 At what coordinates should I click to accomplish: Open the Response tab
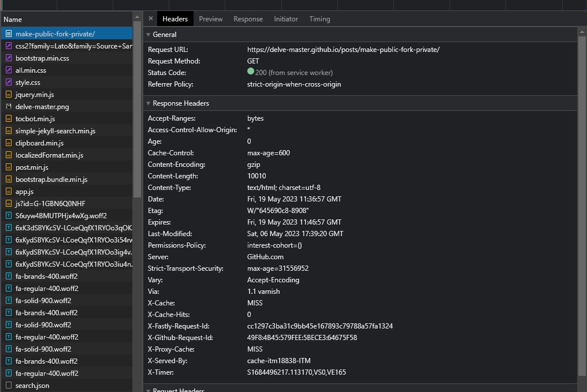[x=248, y=18]
